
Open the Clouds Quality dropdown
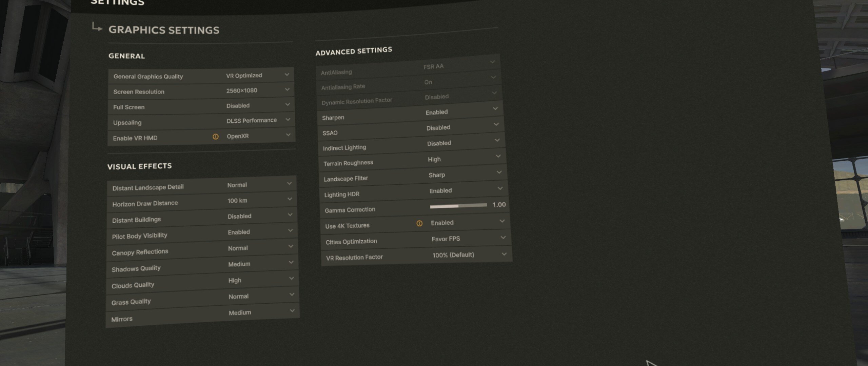click(262, 280)
